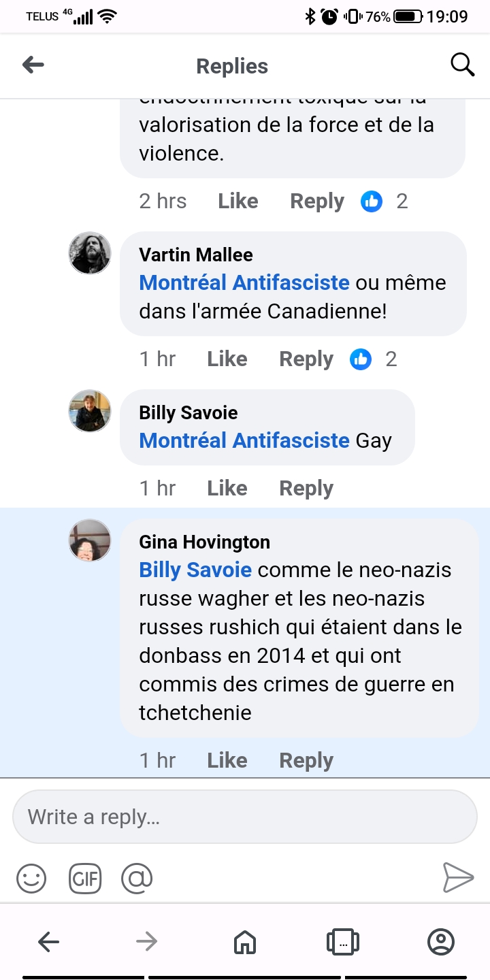Insert a GIF using the GIF icon
Screen dimensions: 490x980
(85, 878)
